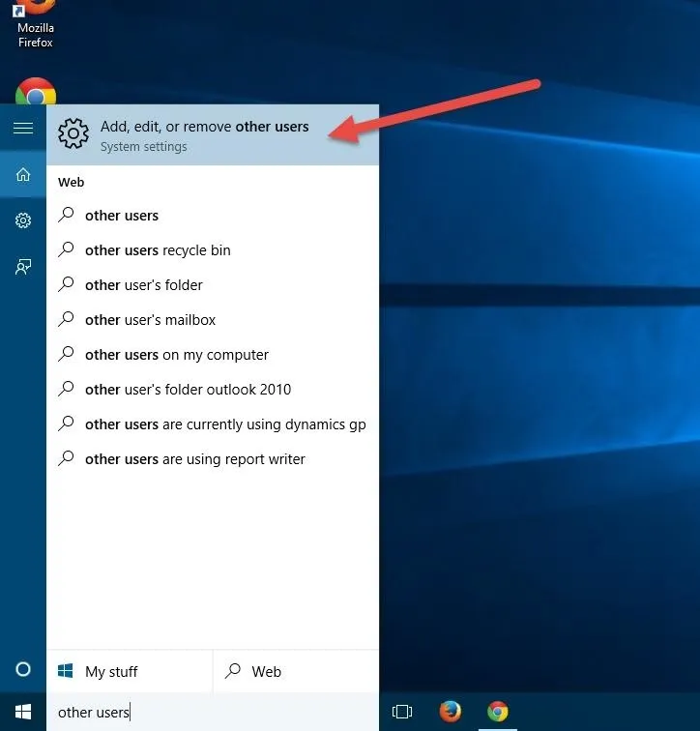Pick "other users on my computer" suggestion
The width and height of the screenshot is (700, 731).
point(213,355)
